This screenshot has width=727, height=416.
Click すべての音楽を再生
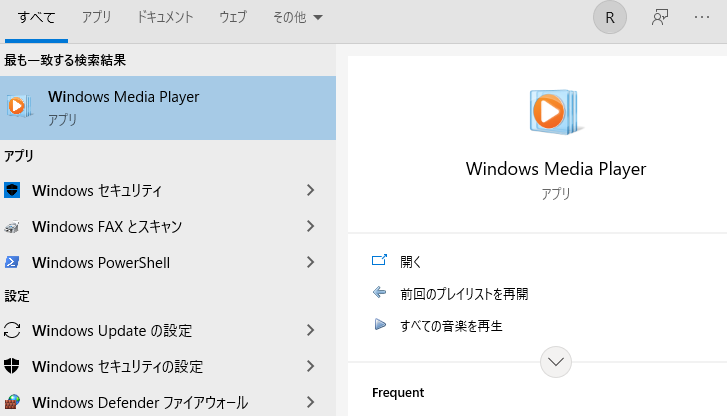(451, 326)
